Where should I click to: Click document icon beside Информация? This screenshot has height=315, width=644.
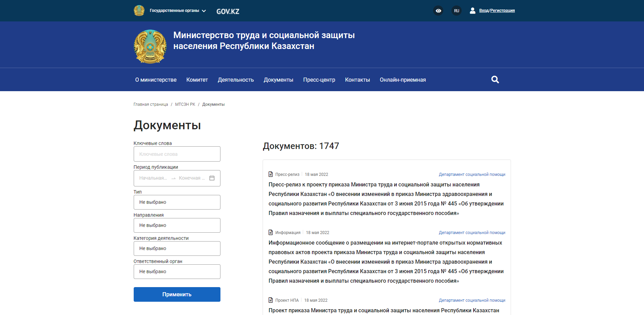pyautogui.click(x=270, y=232)
